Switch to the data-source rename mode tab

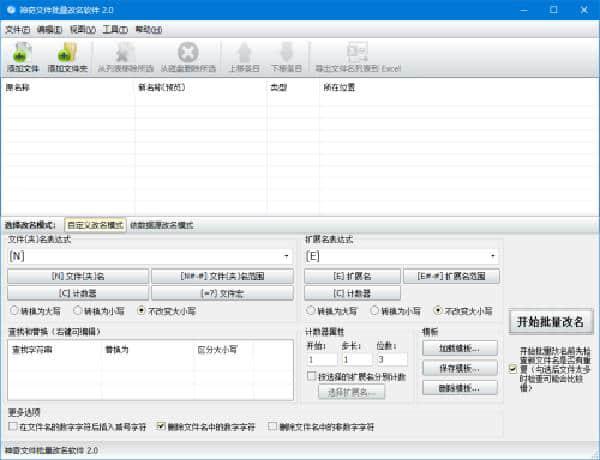tap(162, 225)
